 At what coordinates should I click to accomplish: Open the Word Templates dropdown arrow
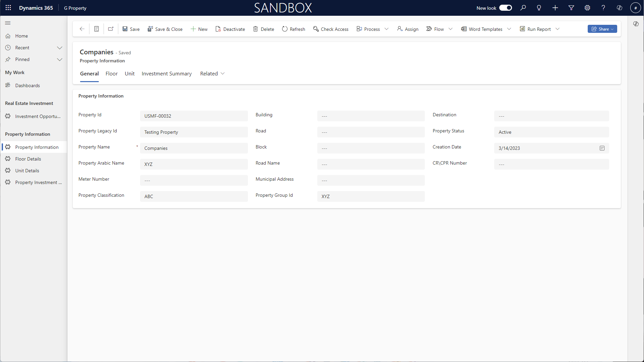pos(509,29)
